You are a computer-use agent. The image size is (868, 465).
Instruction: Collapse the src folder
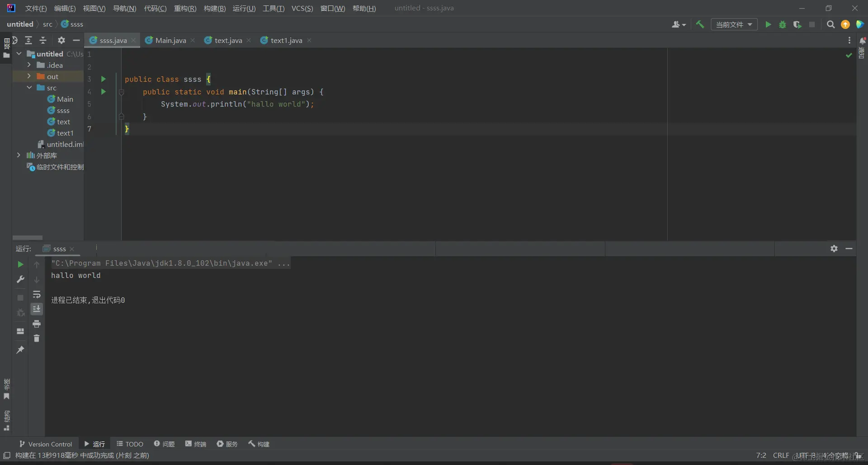[x=29, y=88]
